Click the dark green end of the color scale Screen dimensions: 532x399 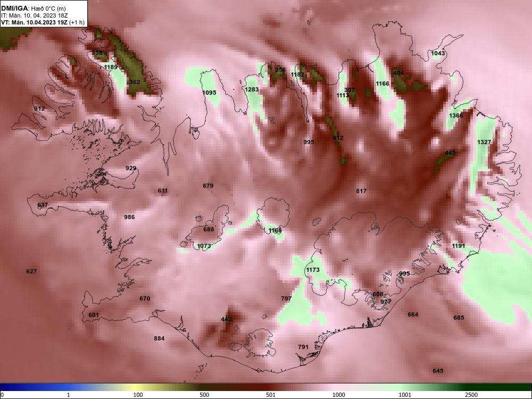[527, 387]
